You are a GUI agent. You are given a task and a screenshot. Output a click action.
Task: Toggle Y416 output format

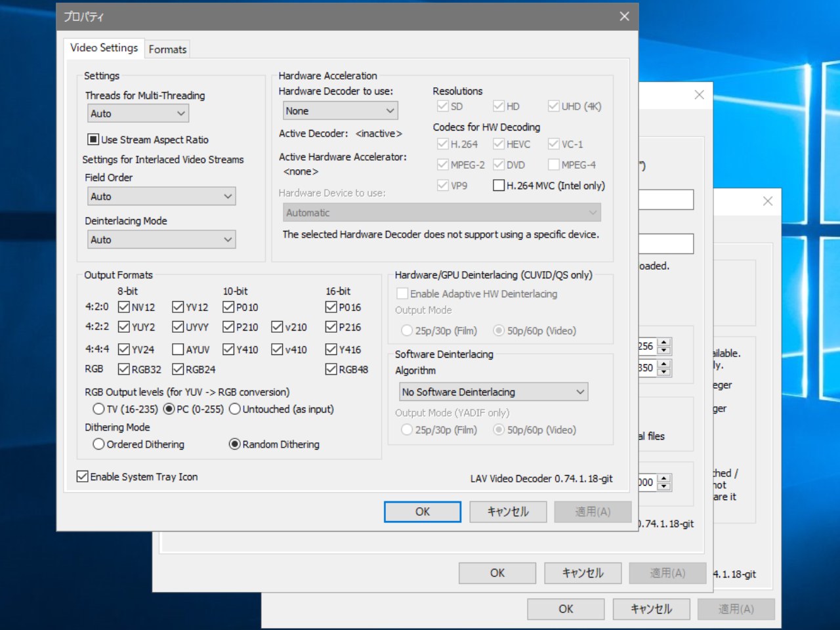[x=331, y=349]
